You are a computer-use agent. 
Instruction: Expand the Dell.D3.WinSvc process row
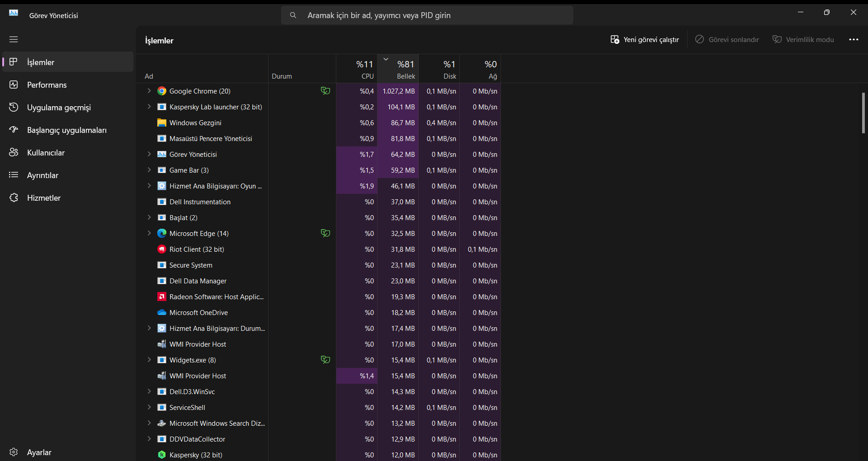149,391
